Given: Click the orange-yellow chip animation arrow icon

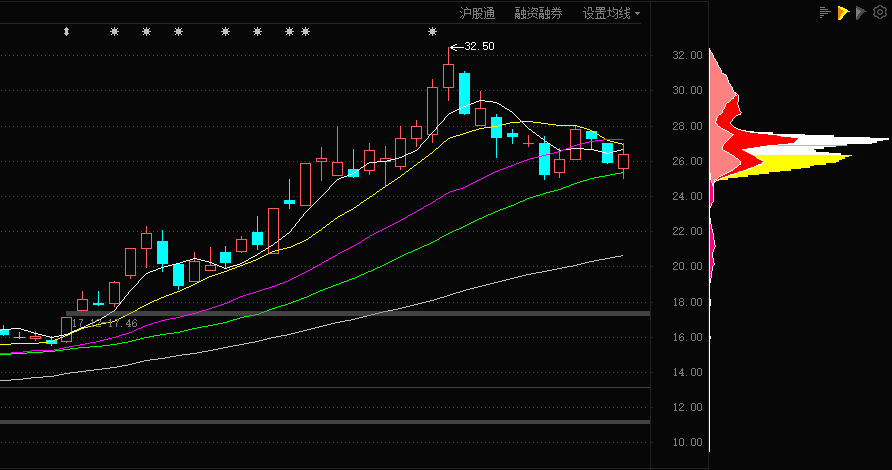Looking at the screenshot, I should click(843, 13).
